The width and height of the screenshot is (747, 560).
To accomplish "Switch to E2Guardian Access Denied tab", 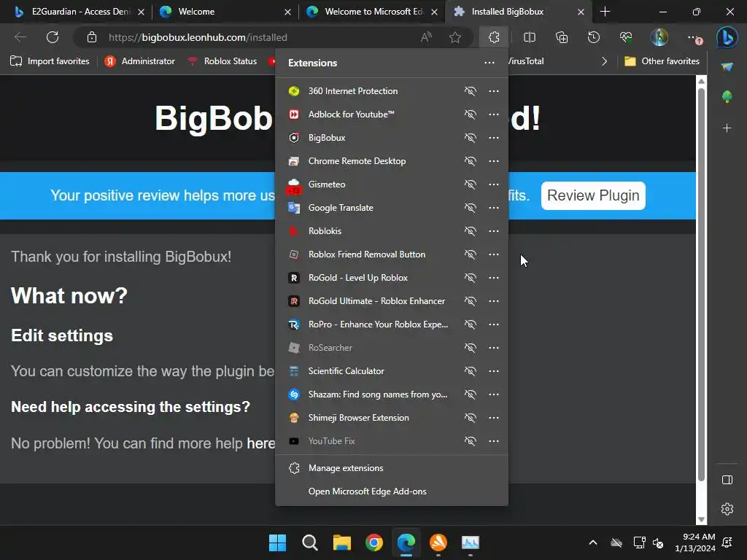I will click(77, 12).
